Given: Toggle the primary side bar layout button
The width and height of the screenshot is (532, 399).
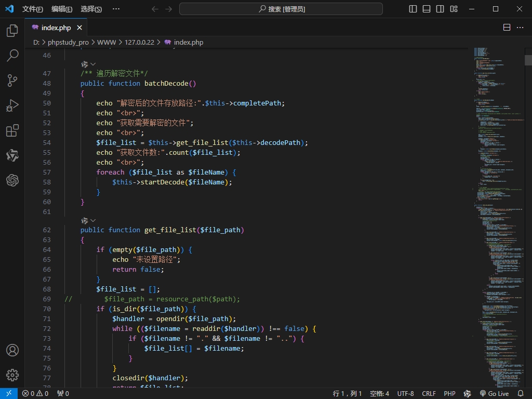Looking at the screenshot, I should (x=413, y=9).
